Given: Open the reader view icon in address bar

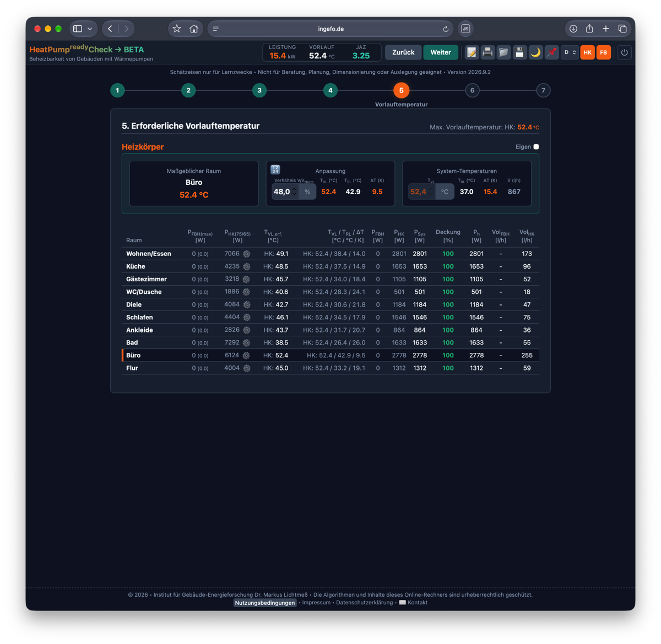Looking at the screenshot, I should (x=216, y=29).
